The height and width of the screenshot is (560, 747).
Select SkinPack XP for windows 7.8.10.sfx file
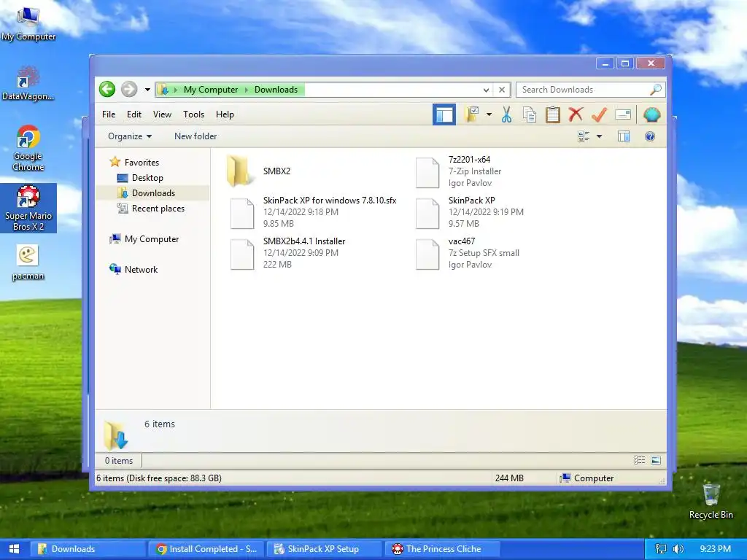[x=313, y=212]
